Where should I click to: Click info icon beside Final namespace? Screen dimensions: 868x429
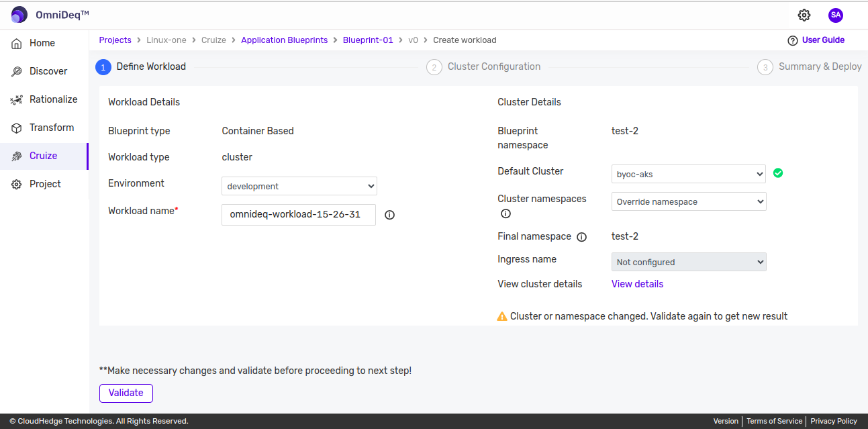tap(582, 237)
